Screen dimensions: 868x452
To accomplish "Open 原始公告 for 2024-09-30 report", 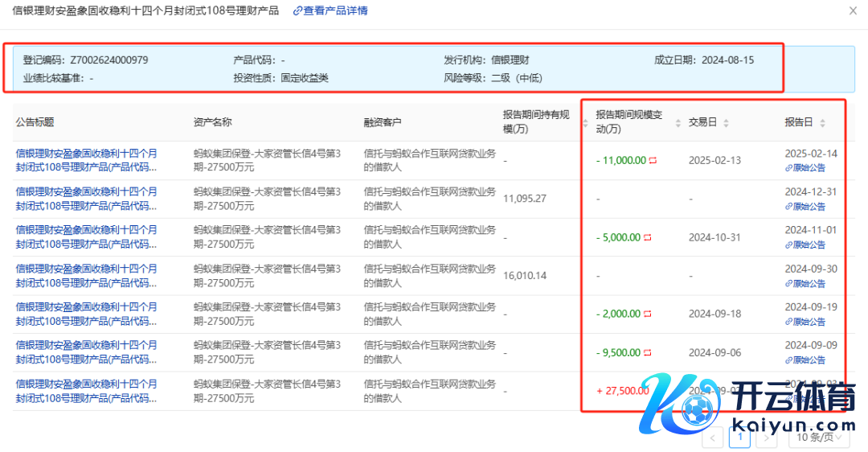I will click(x=805, y=283).
